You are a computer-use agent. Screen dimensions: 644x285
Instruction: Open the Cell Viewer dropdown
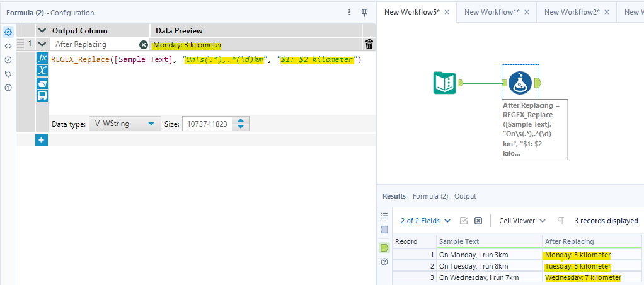[x=522, y=221]
